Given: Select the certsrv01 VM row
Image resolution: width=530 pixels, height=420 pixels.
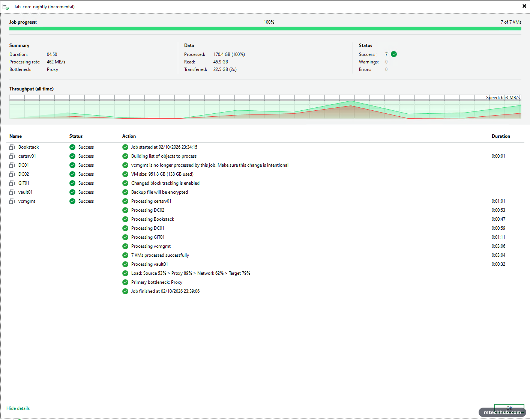Looking at the screenshot, I should coord(63,156).
